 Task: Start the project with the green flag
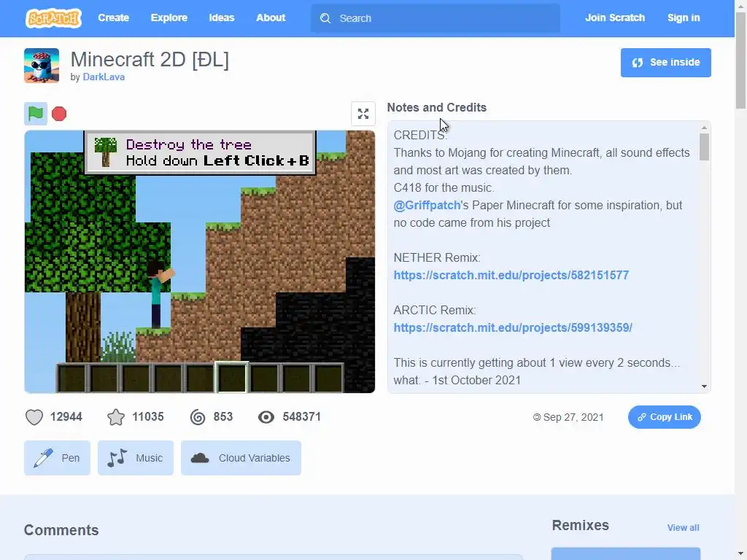pos(36,114)
